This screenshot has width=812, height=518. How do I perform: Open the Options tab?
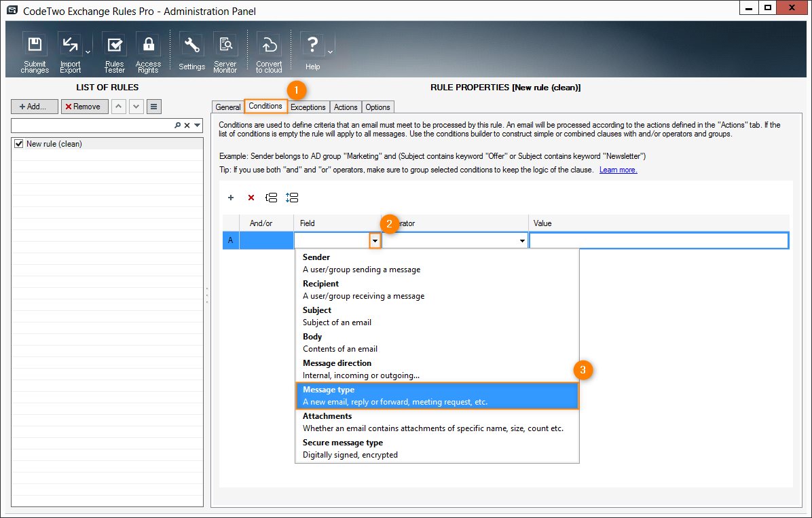coord(377,107)
